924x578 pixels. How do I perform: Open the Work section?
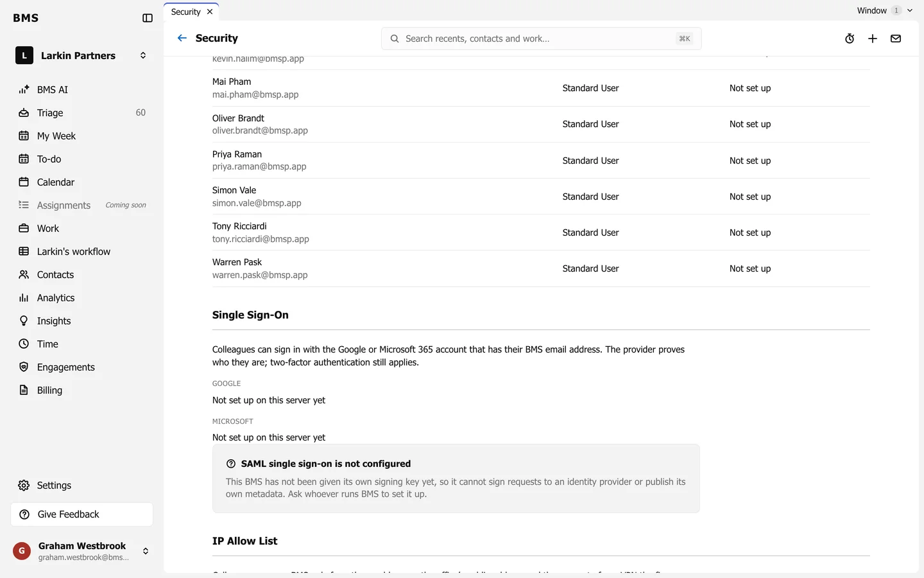pos(82,229)
